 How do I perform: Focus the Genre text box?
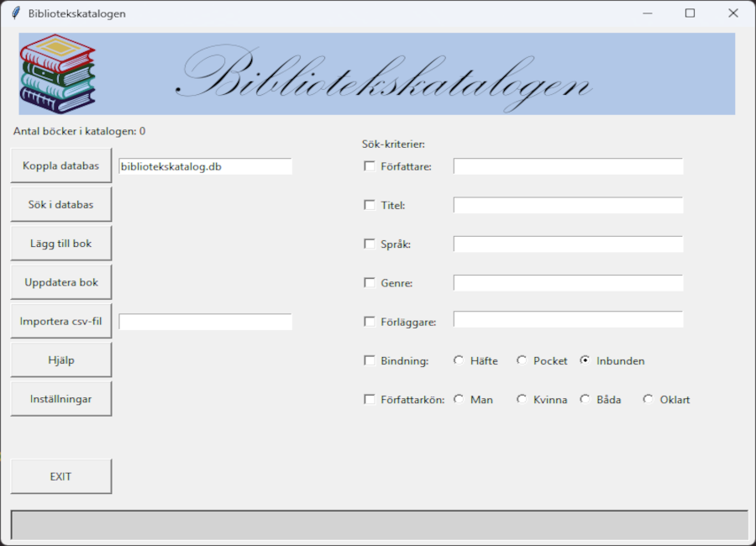[568, 282]
